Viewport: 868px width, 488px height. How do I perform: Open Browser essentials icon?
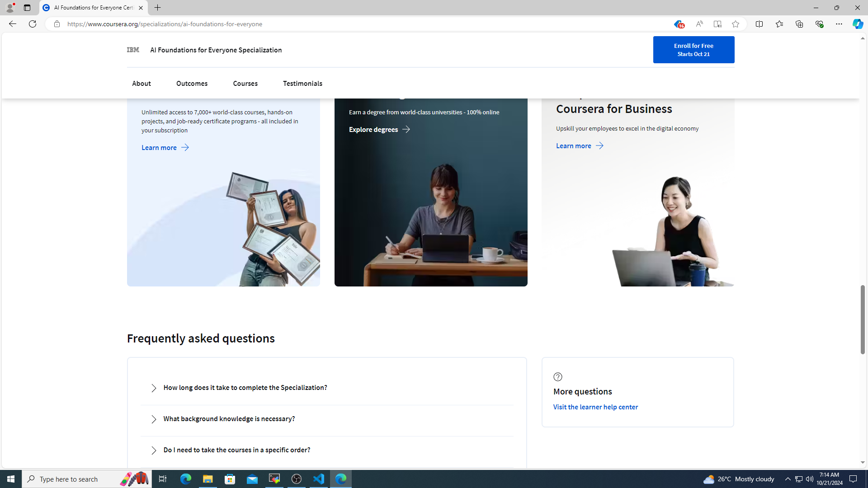click(819, 24)
